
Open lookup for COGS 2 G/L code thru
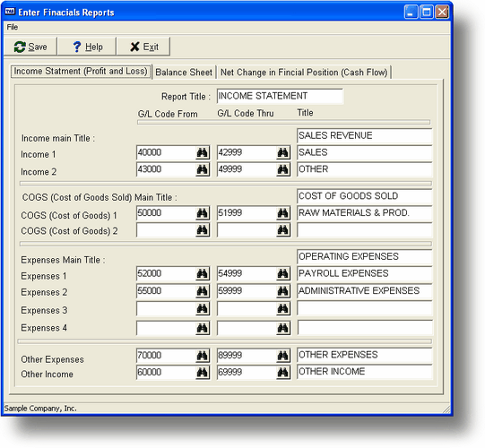click(x=282, y=230)
